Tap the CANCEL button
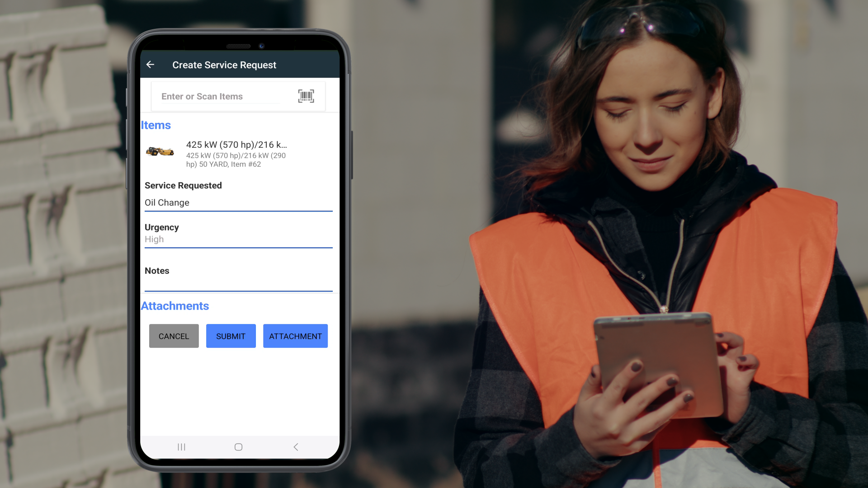This screenshot has height=488, width=868. (174, 336)
